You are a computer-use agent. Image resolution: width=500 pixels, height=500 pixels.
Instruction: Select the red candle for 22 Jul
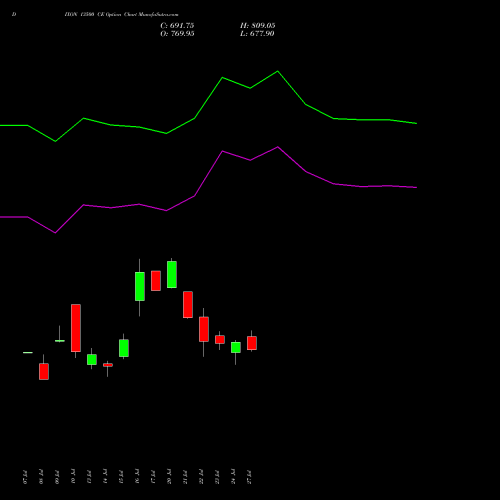[204, 329]
